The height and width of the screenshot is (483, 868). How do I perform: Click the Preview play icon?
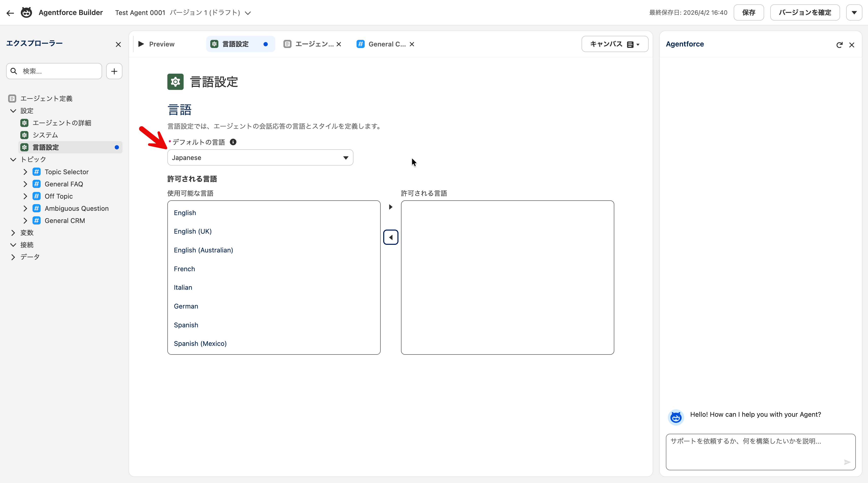[141, 44]
